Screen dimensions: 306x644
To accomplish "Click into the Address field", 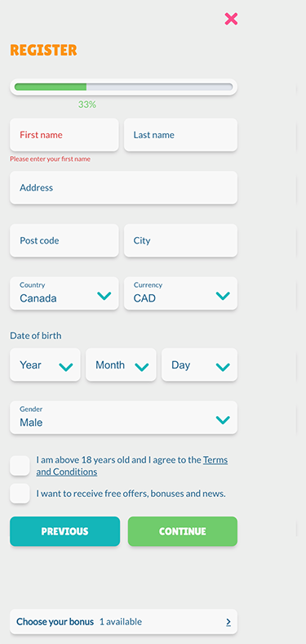I will tap(123, 188).
